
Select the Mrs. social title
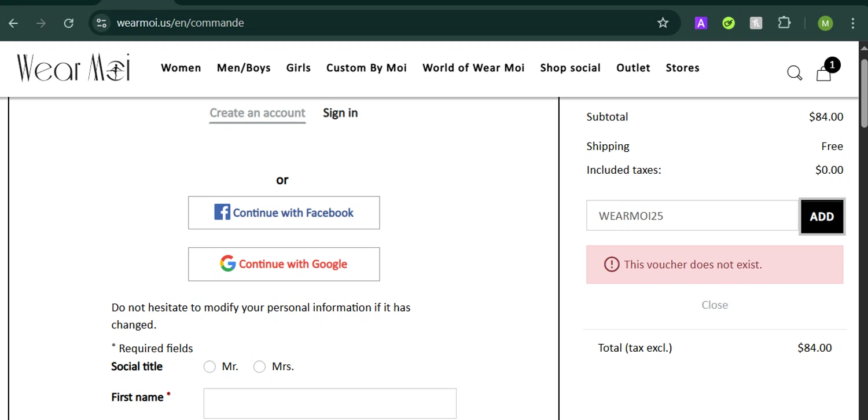point(259,367)
